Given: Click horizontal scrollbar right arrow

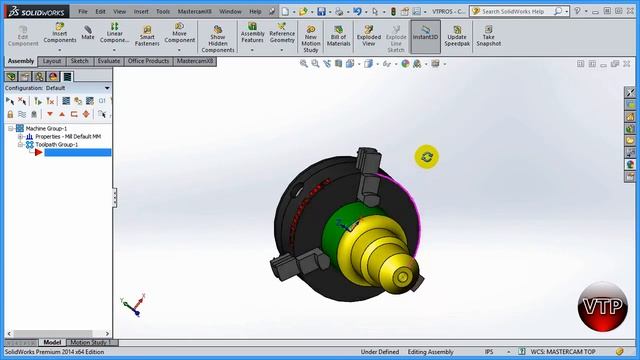Looking at the screenshot, I should tap(107, 333).
